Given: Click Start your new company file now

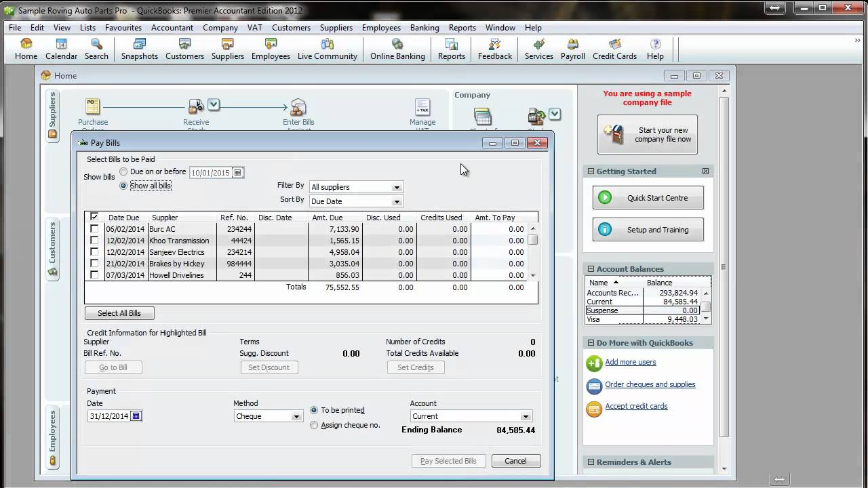Looking at the screenshot, I should point(647,135).
